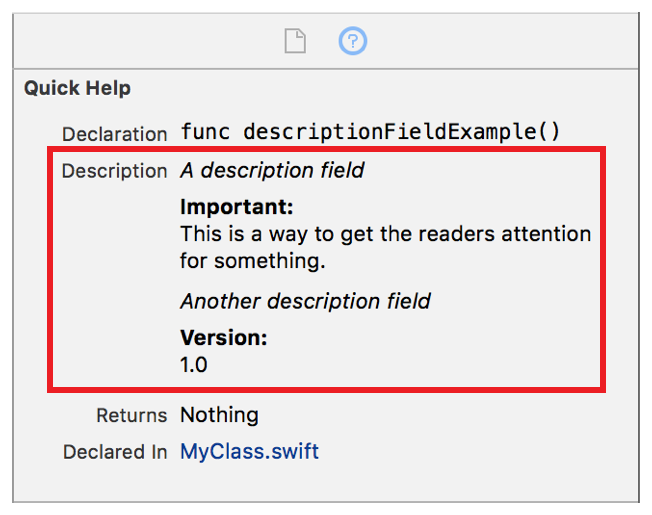652x515 pixels.
Task: Click the italic 'A description field' text
Action: (x=272, y=170)
